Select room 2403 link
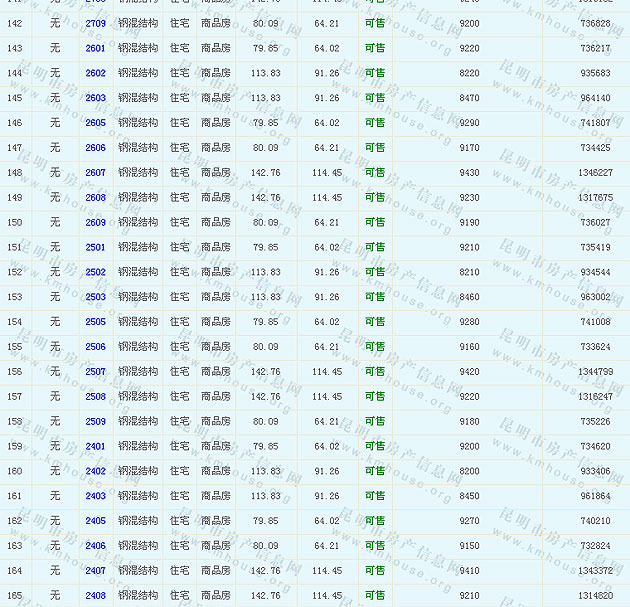Viewport: 630px width, 607px height. coord(95,496)
